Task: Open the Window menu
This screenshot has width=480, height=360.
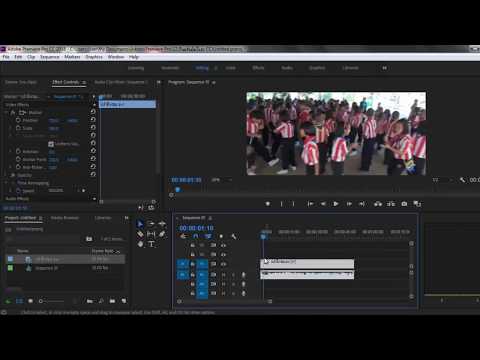Action: tap(116, 57)
